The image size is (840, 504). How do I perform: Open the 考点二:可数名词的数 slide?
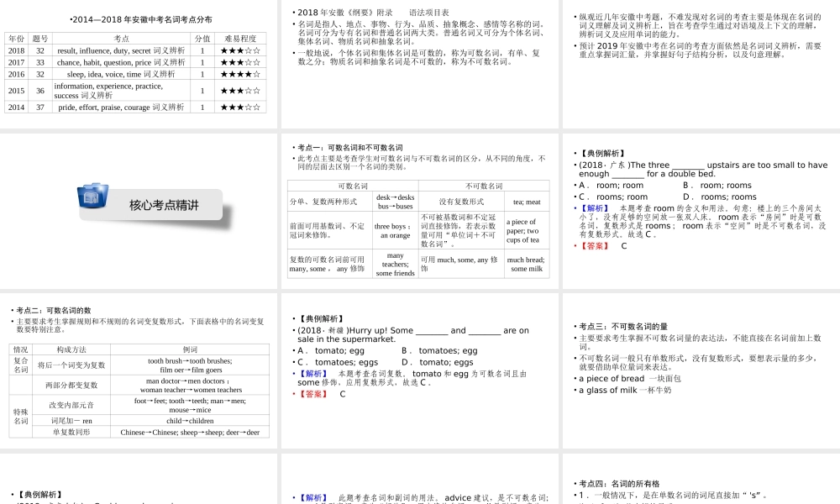[x=139, y=370]
